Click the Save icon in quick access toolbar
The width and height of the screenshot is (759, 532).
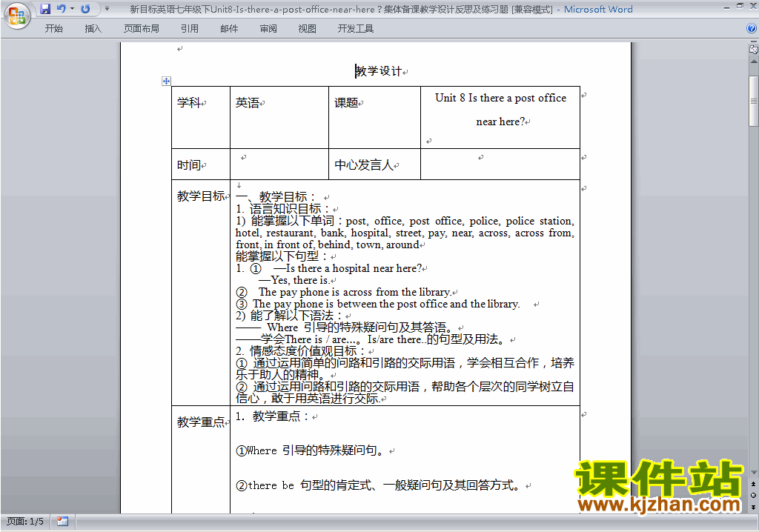click(x=45, y=9)
